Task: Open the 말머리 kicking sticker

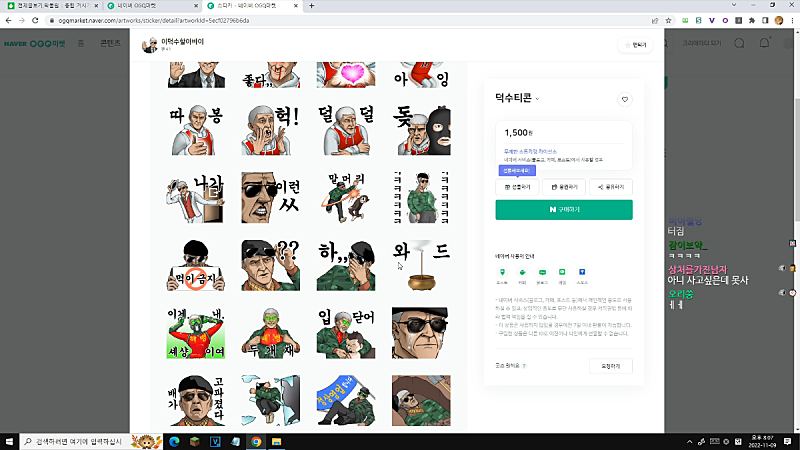Action: pos(346,198)
